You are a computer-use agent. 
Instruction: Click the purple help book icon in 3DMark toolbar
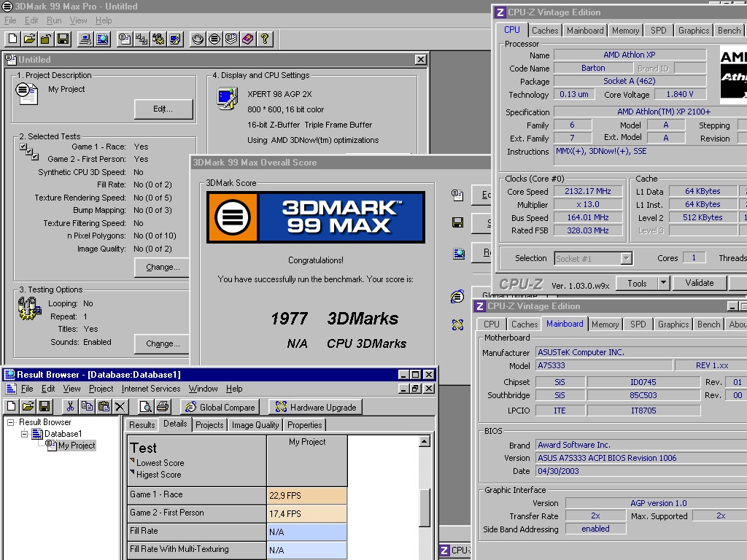248,39
